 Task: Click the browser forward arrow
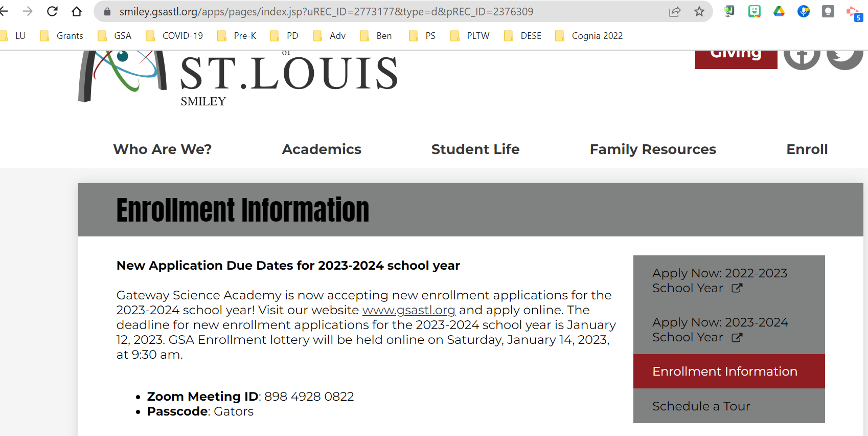(x=28, y=11)
